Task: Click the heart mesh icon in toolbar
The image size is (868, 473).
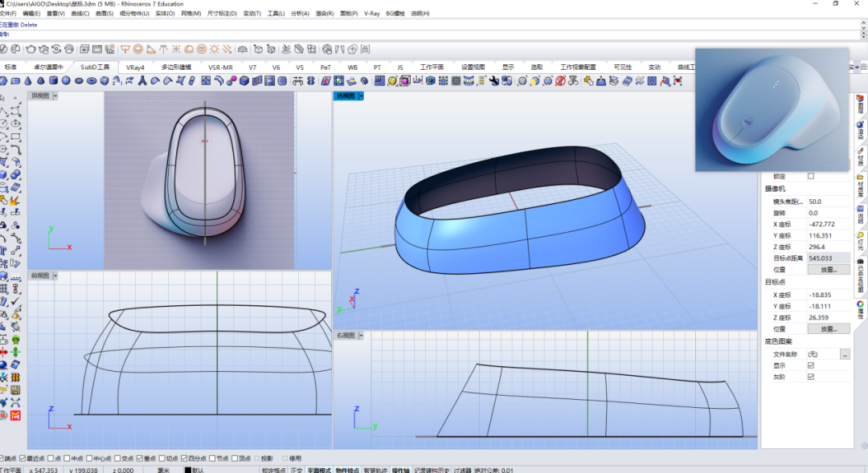Action: tap(678, 81)
